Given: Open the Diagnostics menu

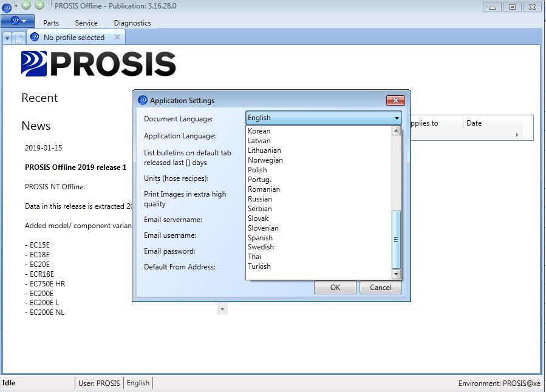Looking at the screenshot, I should pyautogui.click(x=132, y=23).
